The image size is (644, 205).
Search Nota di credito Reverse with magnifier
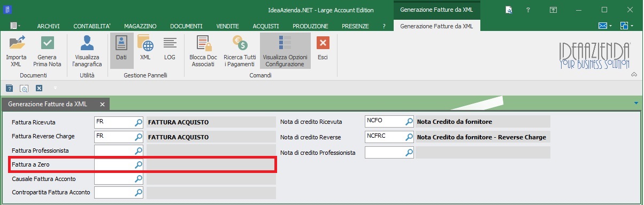point(409,137)
